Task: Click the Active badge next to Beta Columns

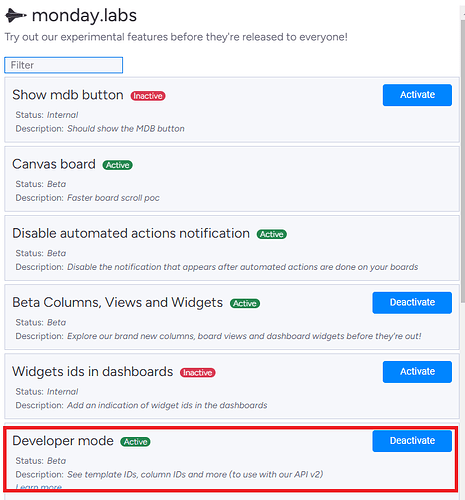Action: coord(245,303)
